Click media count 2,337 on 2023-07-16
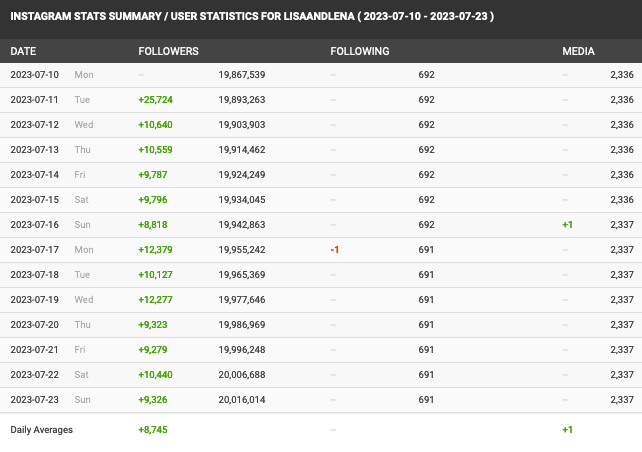 (622, 225)
